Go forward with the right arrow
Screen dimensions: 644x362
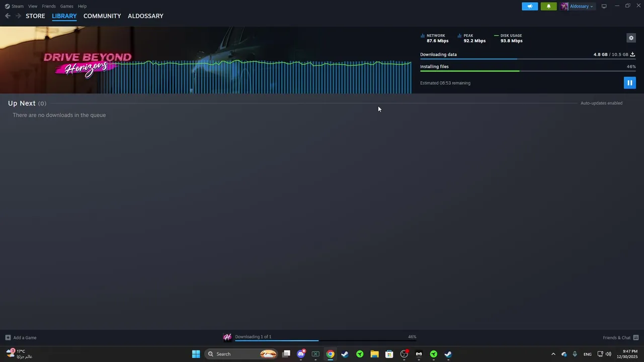click(x=18, y=16)
